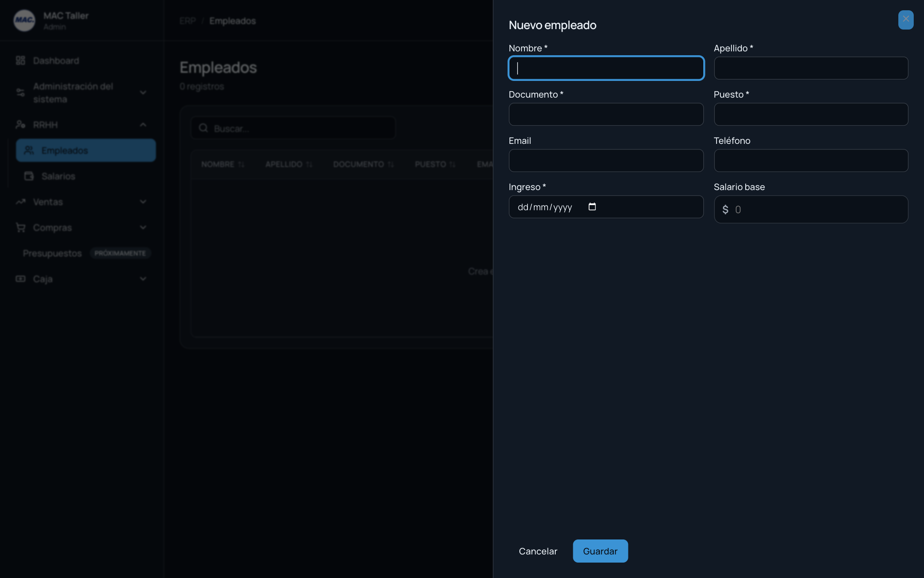The image size is (924, 578).
Task: Click the '0 registros' count text
Action: [202, 86]
